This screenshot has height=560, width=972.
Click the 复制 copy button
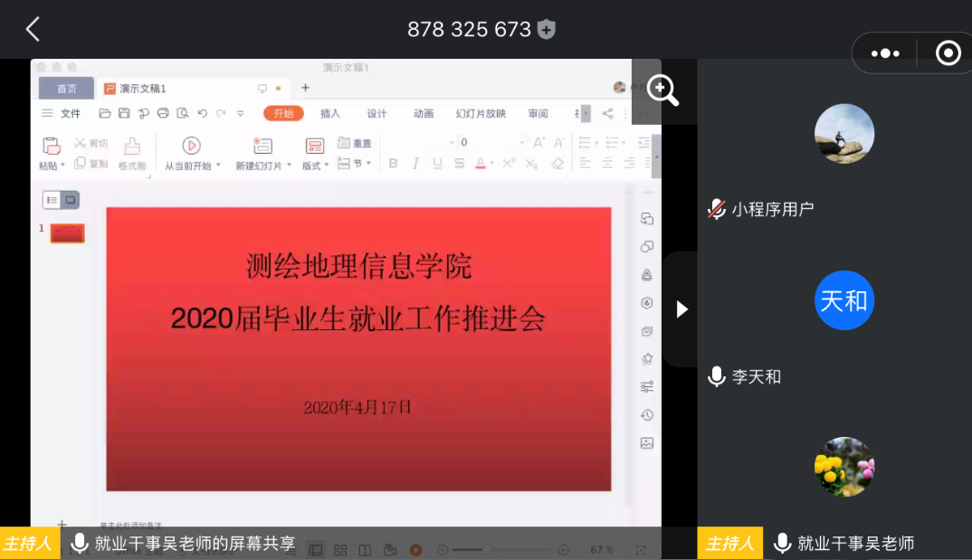tap(91, 164)
